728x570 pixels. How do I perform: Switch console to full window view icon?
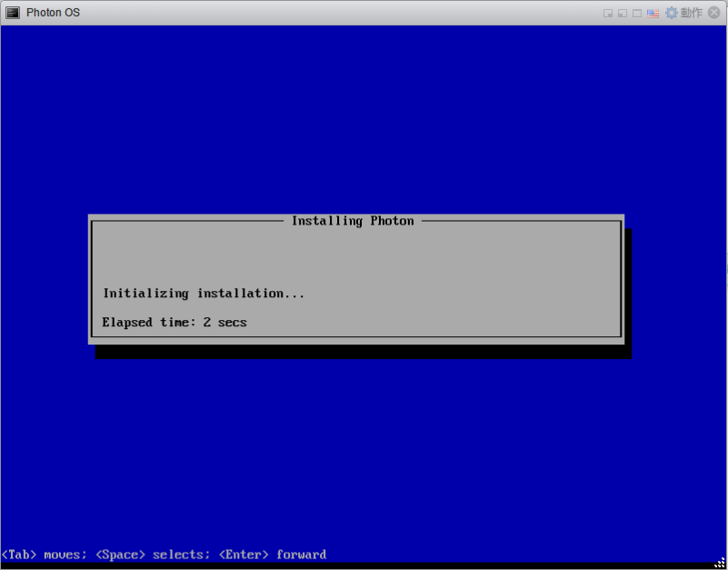(637, 13)
